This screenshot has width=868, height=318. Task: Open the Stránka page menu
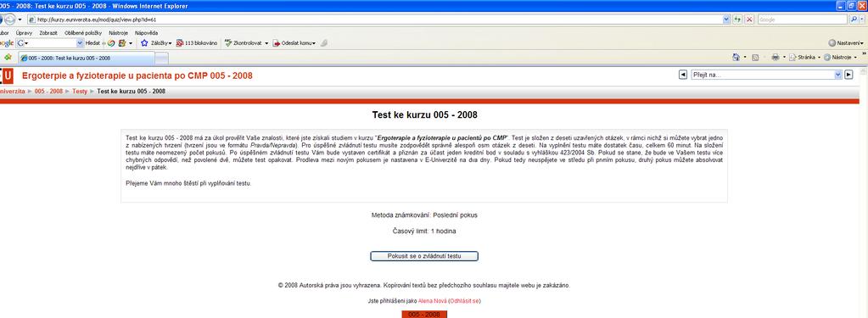805,57
